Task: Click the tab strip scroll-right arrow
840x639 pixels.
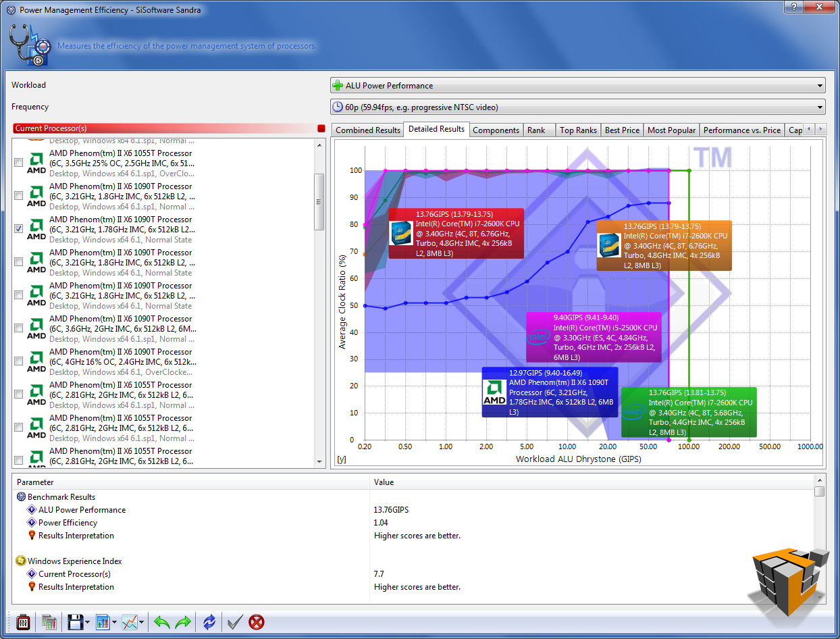Action: point(820,129)
